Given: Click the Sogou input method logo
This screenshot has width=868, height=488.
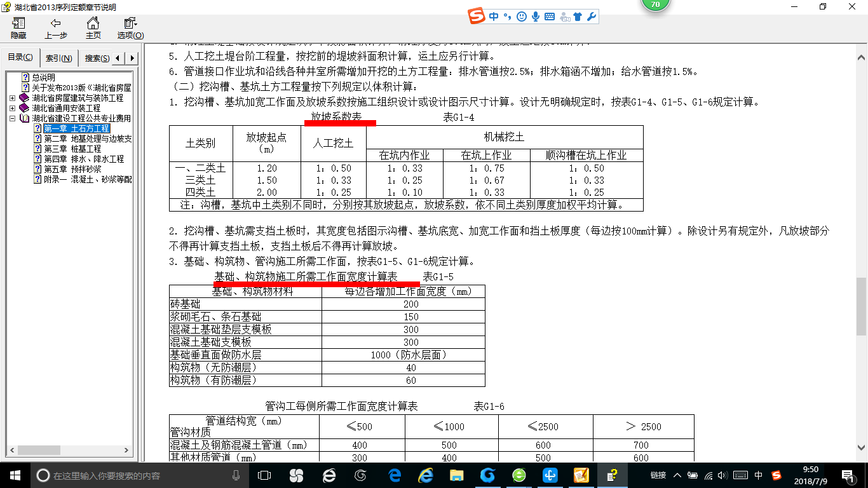Looking at the screenshot, I should click(476, 17).
